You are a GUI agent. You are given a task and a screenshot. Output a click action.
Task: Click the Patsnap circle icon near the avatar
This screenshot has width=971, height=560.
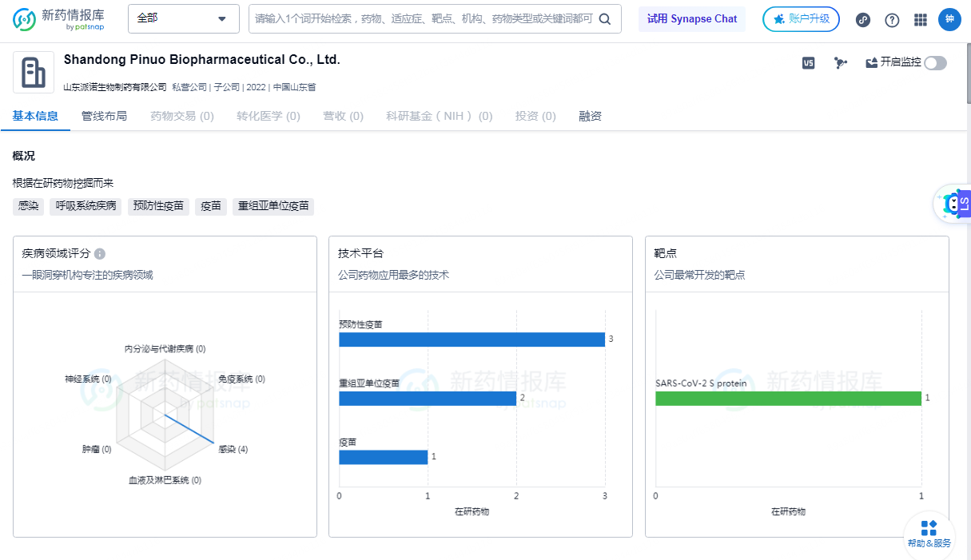[863, 20]
